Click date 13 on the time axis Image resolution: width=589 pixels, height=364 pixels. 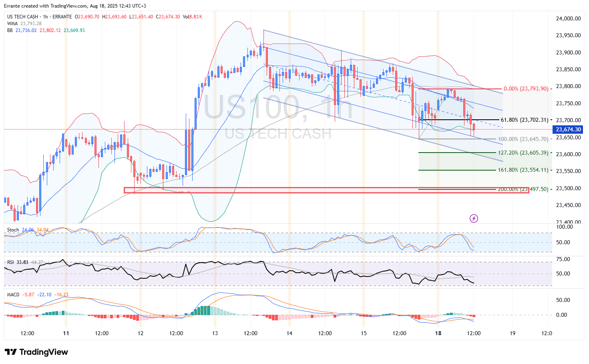click(x=215, y=333)
